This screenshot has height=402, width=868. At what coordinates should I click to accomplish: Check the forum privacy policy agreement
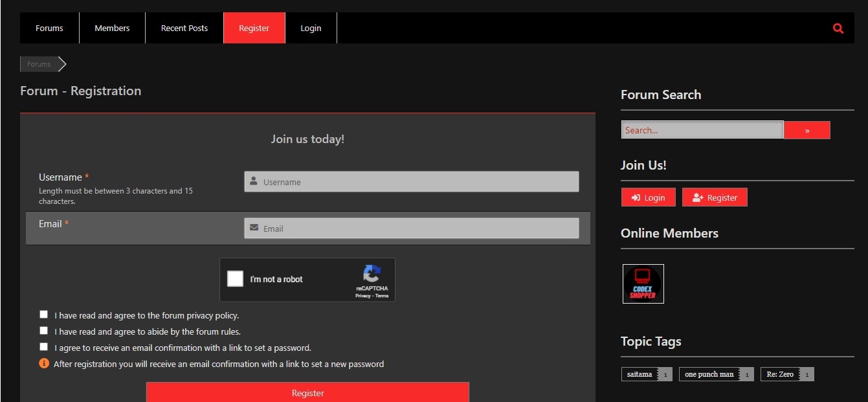[x=43, y=314]
